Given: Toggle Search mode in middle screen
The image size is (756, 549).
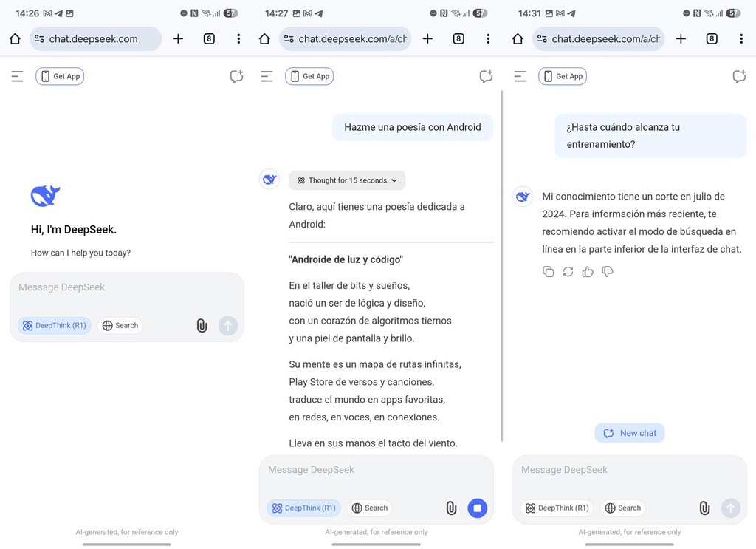Looking at the screenshot, I should pyautogui.click(x=370, y=508).
